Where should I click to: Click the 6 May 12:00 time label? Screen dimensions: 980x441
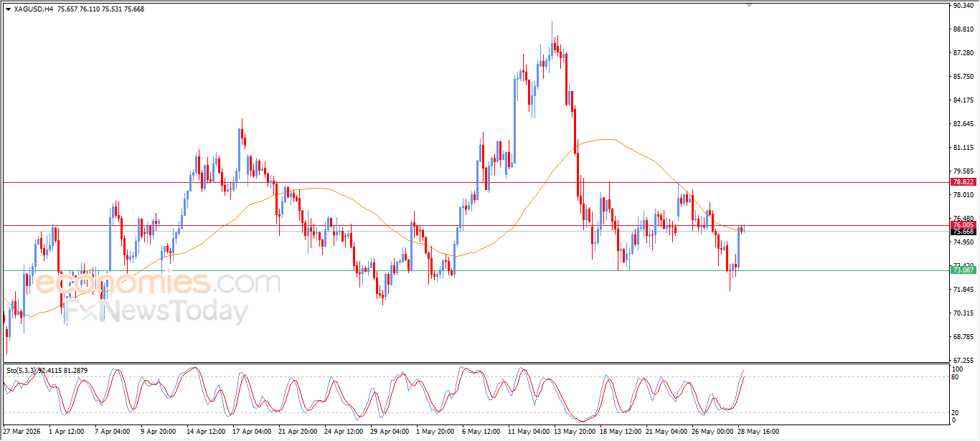pos(481,432)
